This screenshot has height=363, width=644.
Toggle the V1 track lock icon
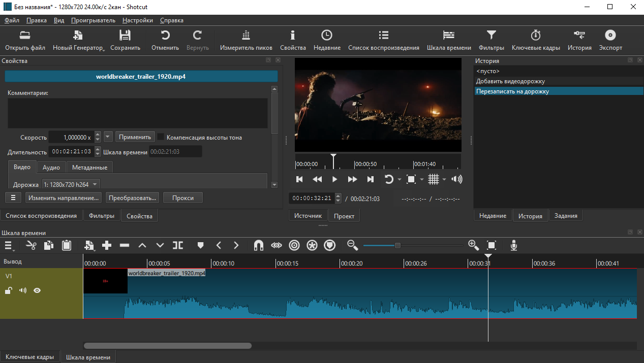point(9,290)
